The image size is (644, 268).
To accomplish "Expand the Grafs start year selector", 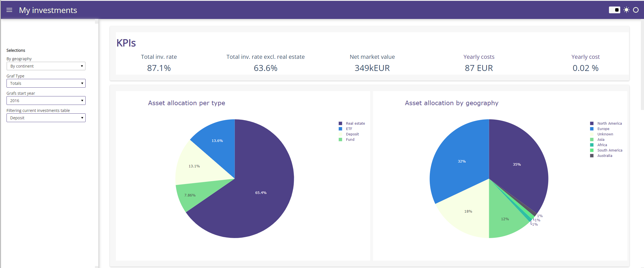I will pos(45,100).
